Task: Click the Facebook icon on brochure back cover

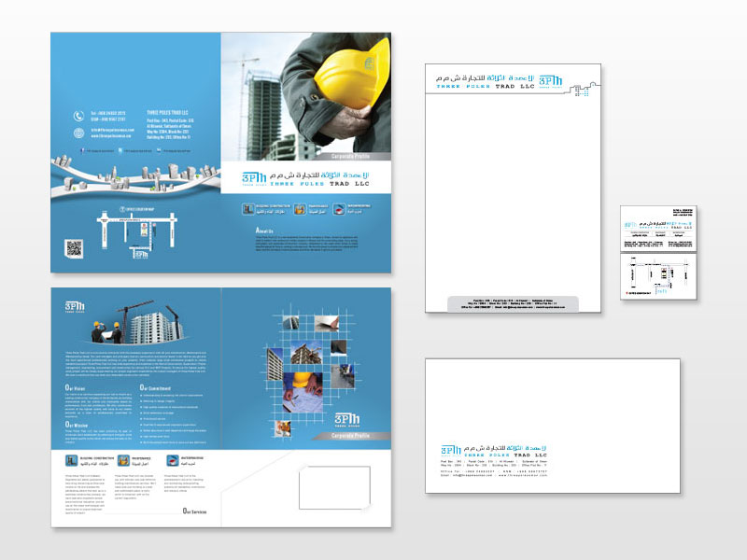Action: click(x=82, y=151)
